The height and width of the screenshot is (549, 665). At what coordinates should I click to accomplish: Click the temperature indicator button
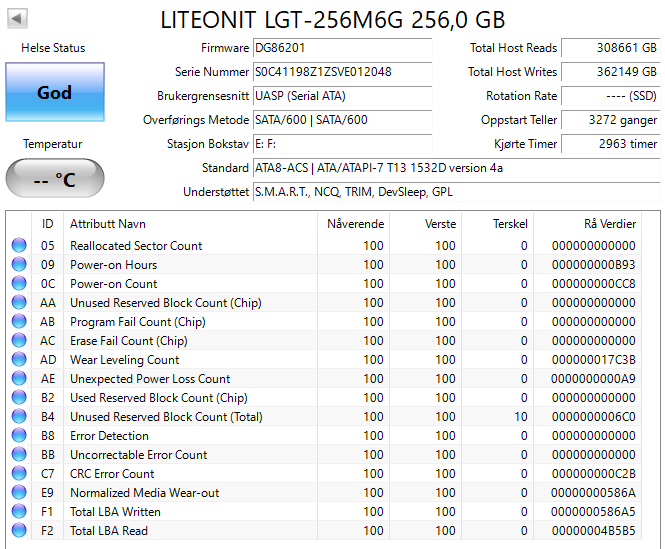coord(55,178)
